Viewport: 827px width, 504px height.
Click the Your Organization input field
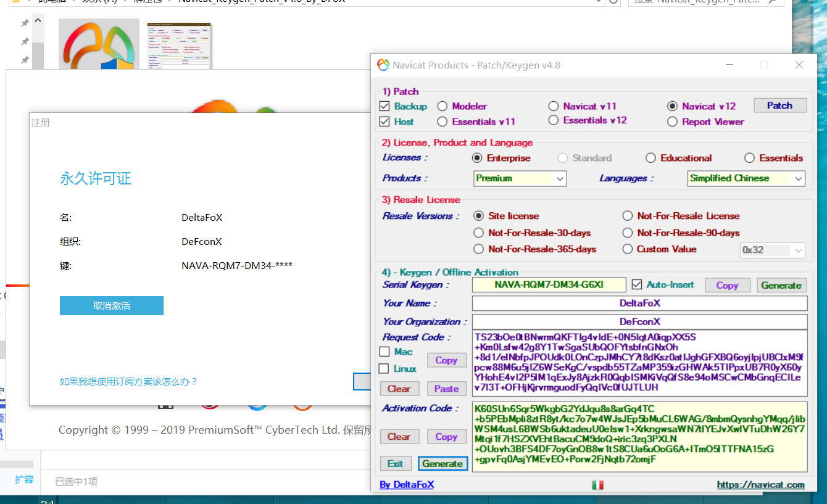tap(640, 321)
